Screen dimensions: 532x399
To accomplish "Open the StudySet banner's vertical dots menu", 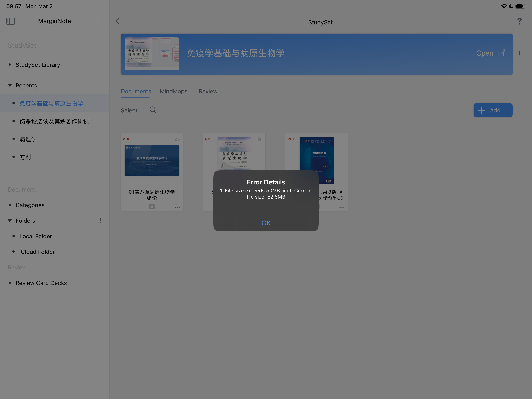I will coord(519,53).
